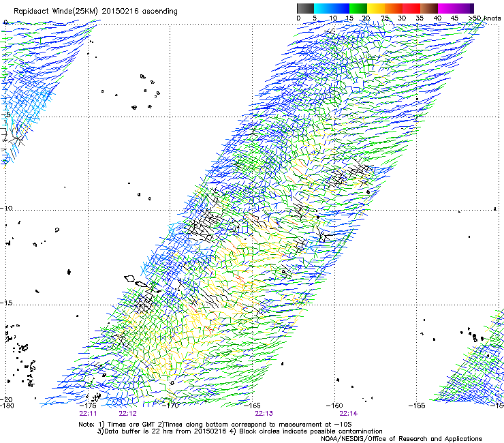Select the '45' label under the color scale
Image resolution: width=504 pixels, height=443 pixels.
coord(454,18)
